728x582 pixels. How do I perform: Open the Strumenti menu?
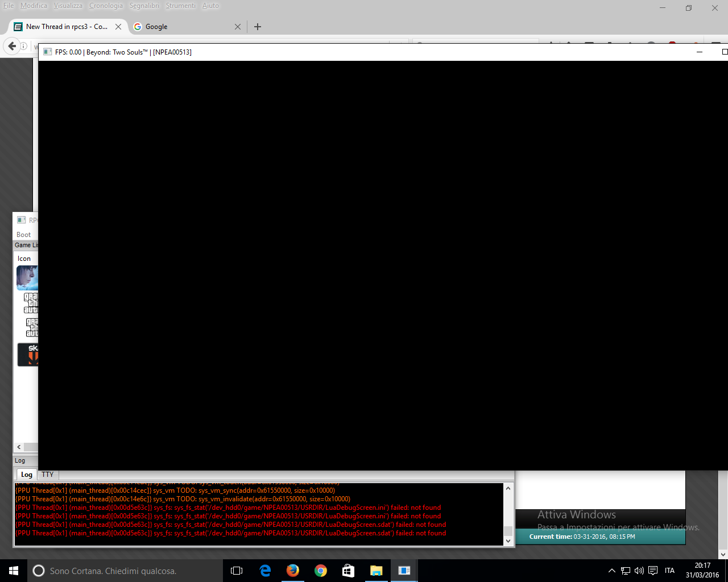tap(181, 6)
